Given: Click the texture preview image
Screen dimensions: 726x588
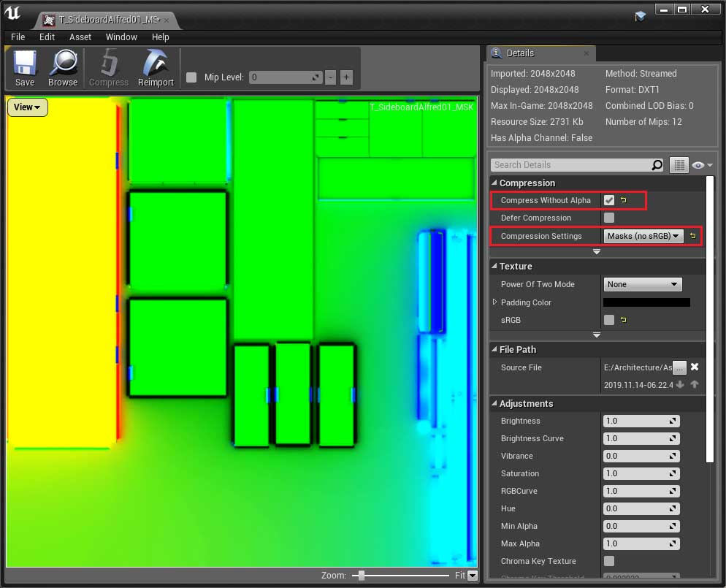Looking at the screenshot, I should click(x=241, y=332).
